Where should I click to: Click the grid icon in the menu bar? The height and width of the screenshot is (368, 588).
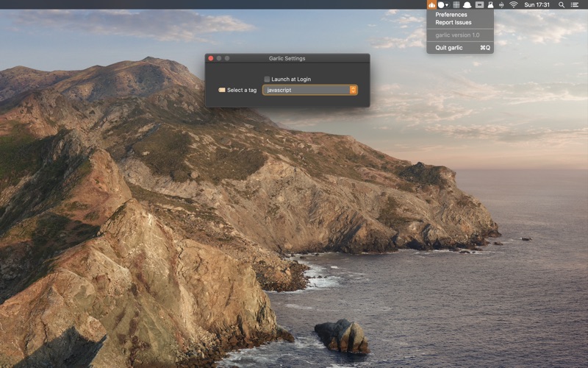pyautogui.click(x=456, y=4)
